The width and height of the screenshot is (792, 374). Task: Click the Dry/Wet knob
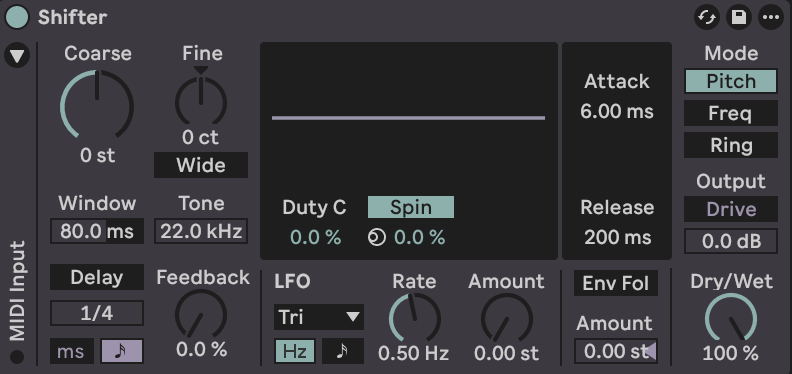pos(731,318)
